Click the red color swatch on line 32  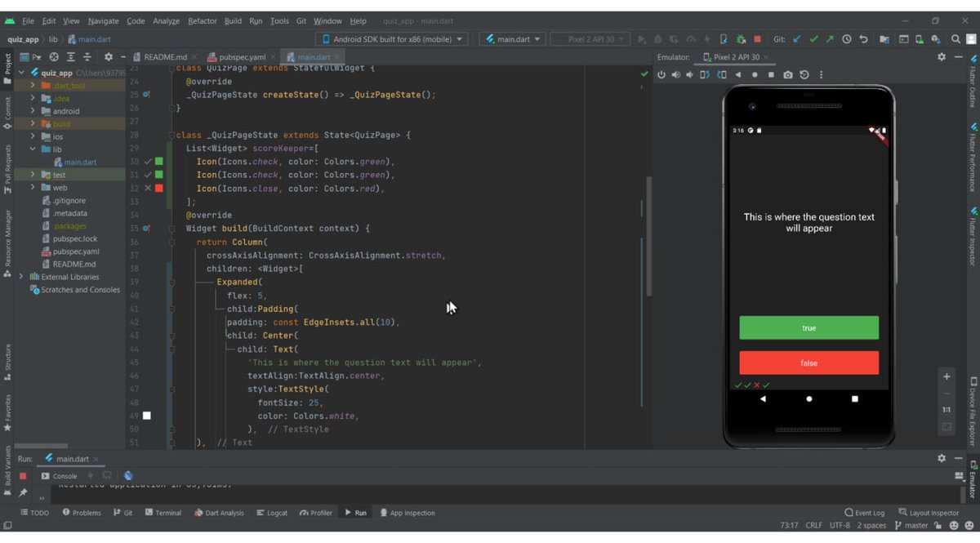(159, 188)
